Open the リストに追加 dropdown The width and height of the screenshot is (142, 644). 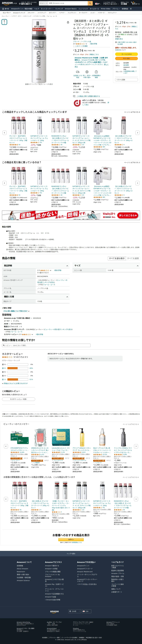tap(127, 80)
